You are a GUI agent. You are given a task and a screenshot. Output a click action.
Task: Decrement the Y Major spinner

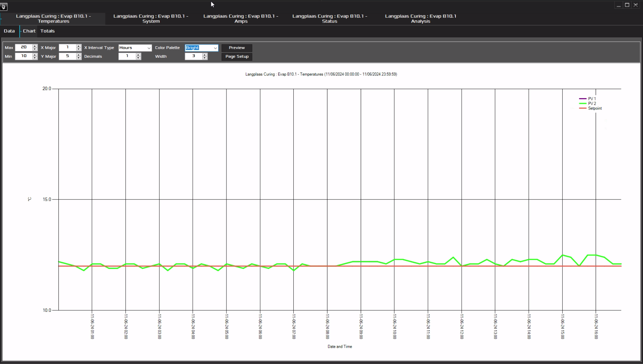click(78, 58)
